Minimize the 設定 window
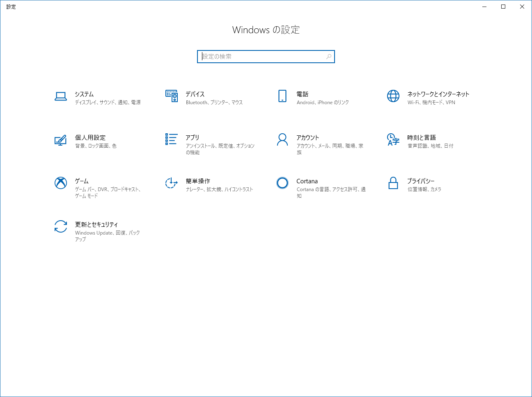The width and height of the screenshot is (532, 397). [484, 7]
